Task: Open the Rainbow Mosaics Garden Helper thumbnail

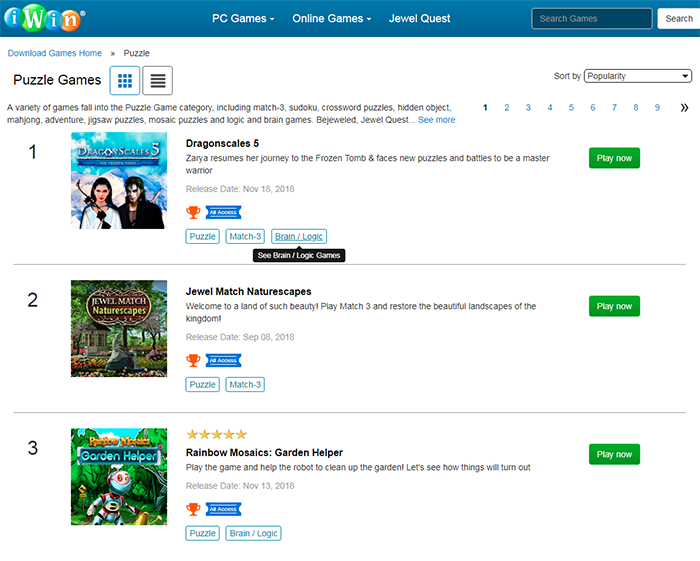Action: tap(119, 477)
